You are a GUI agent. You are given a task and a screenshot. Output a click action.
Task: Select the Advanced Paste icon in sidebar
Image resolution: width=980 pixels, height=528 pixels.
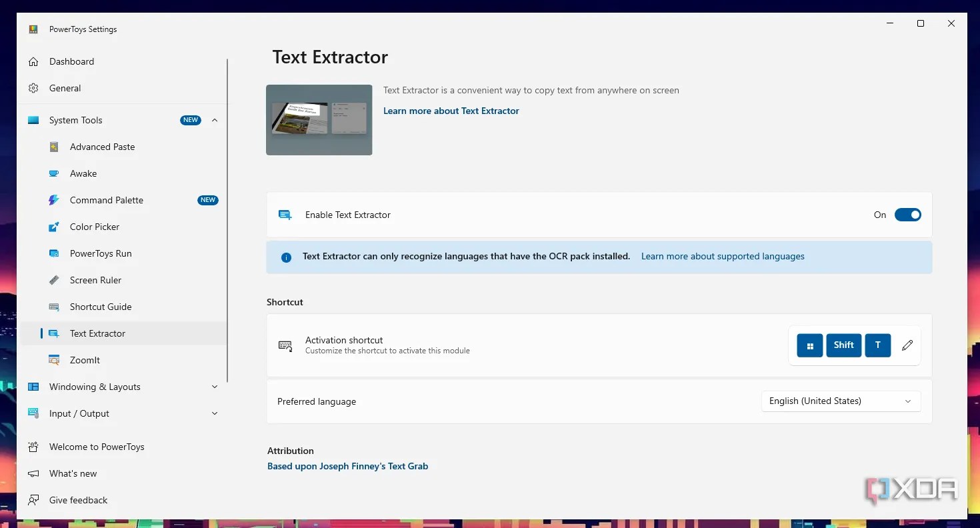click(53, 147)
